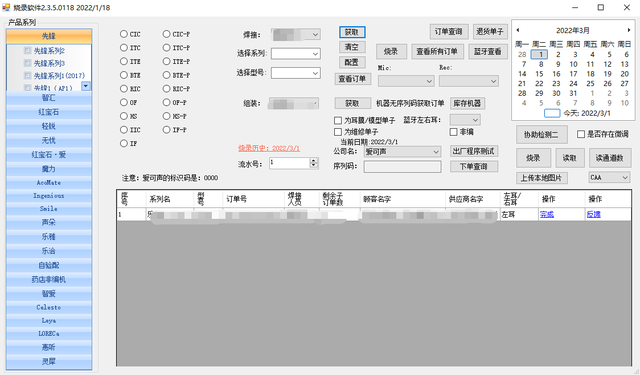Screen dimensions: 640x375
Task: Open the 烧录历史 link
Action: pos(269,149)
